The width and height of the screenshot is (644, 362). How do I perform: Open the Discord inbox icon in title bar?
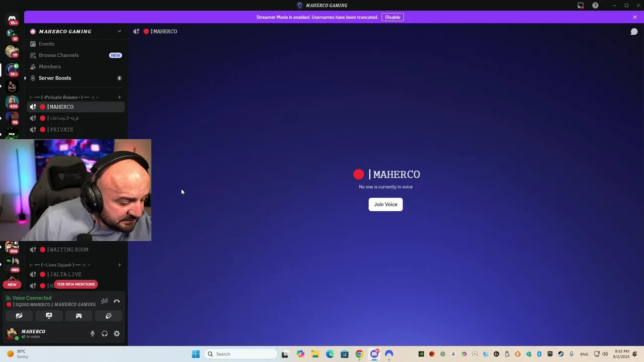click(581, 6)
